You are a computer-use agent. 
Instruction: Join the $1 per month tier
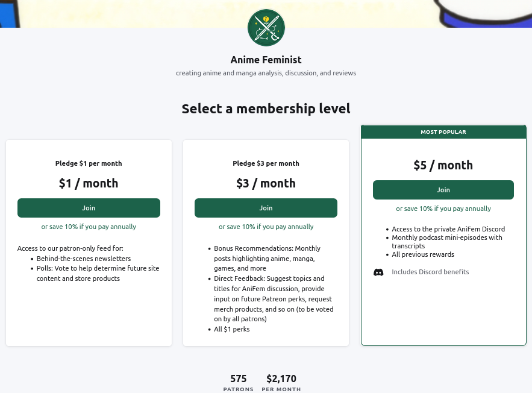pyautogui.click(x=89, y=208)
